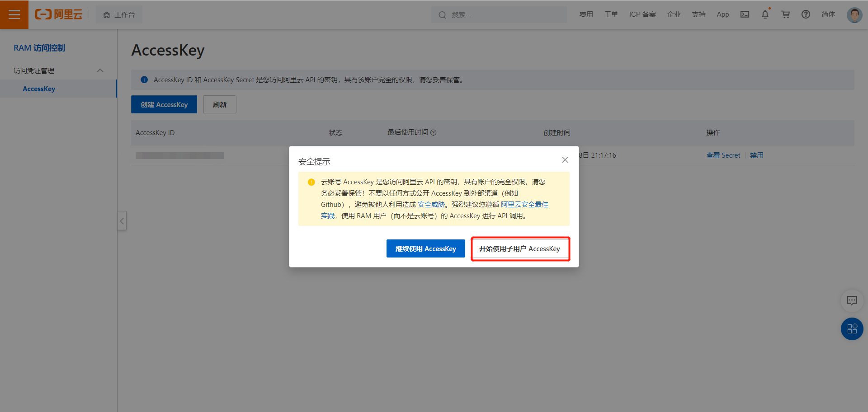This screenshot has height=412, width=868.
Task: Open the 简体 language dropdown
Action: (828, 14)
